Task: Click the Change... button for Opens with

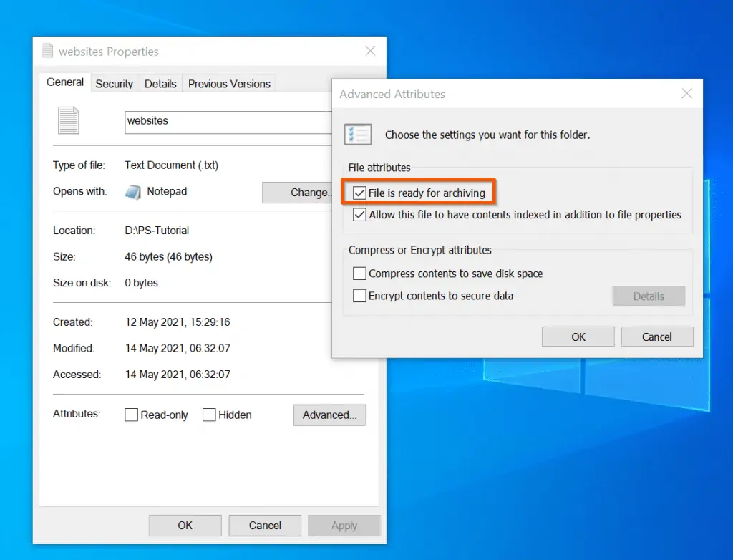Action: 297,193
